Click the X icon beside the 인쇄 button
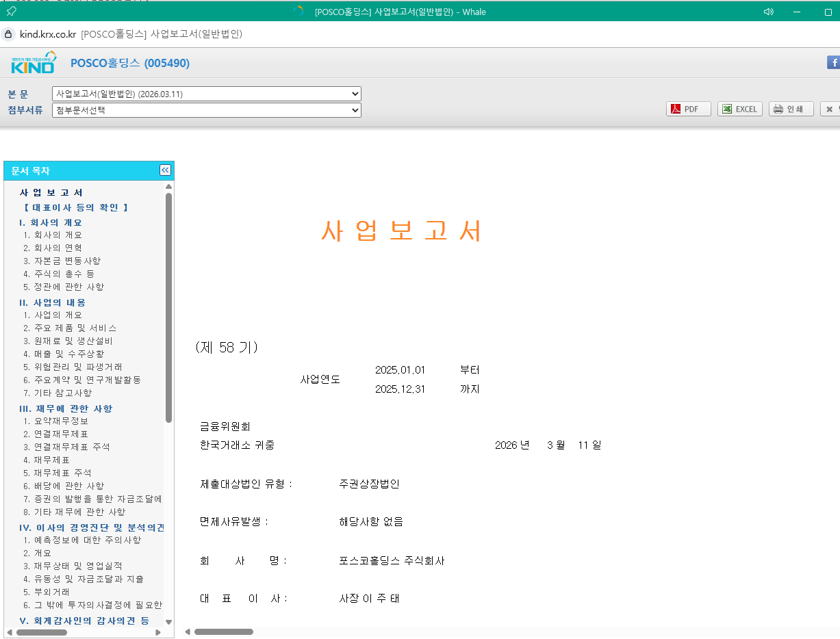The height and width of the screenshot is (639, 840). click(x=828, y=108)
